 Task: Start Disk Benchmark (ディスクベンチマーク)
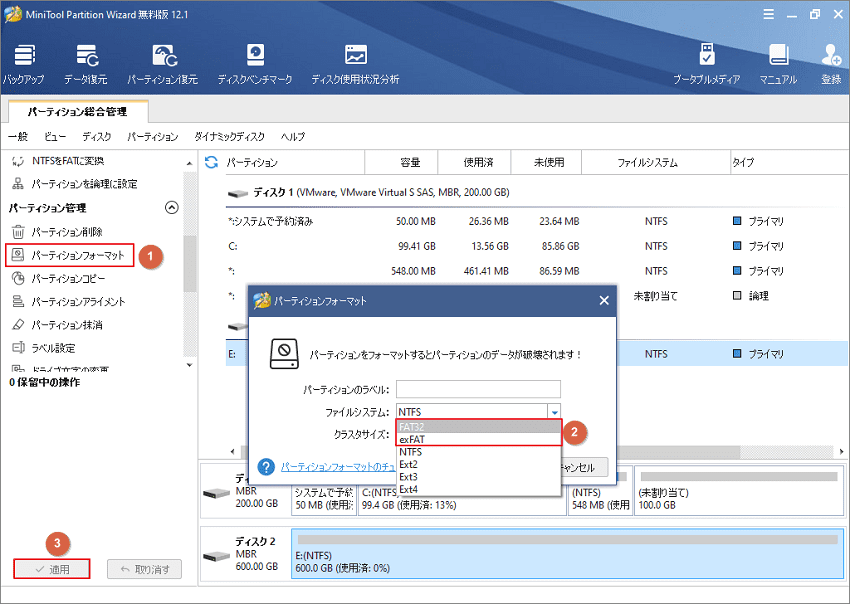255,64
